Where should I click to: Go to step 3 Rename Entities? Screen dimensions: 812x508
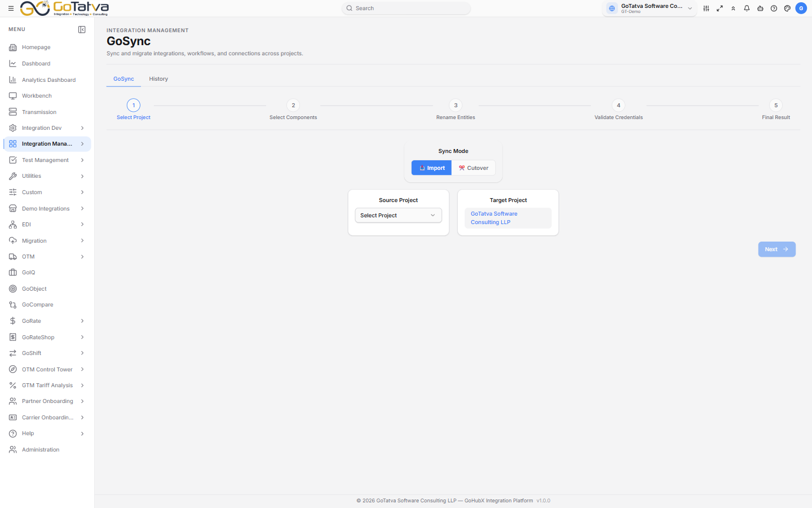(x=456, y=110)
